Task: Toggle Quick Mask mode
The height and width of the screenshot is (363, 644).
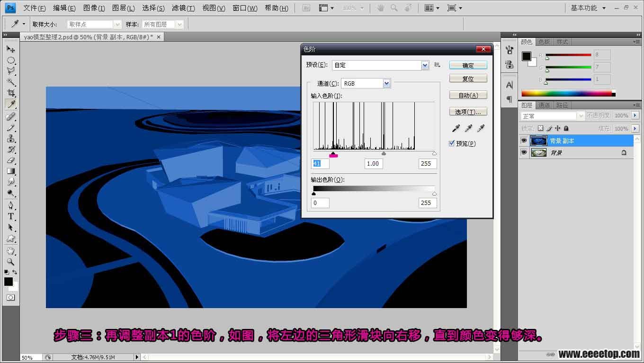Action: coord(10,298)
